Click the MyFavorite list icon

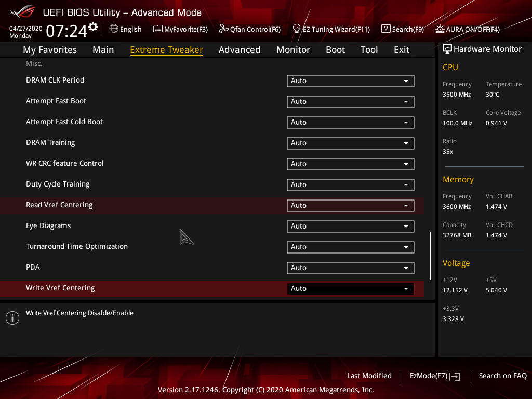158,29
